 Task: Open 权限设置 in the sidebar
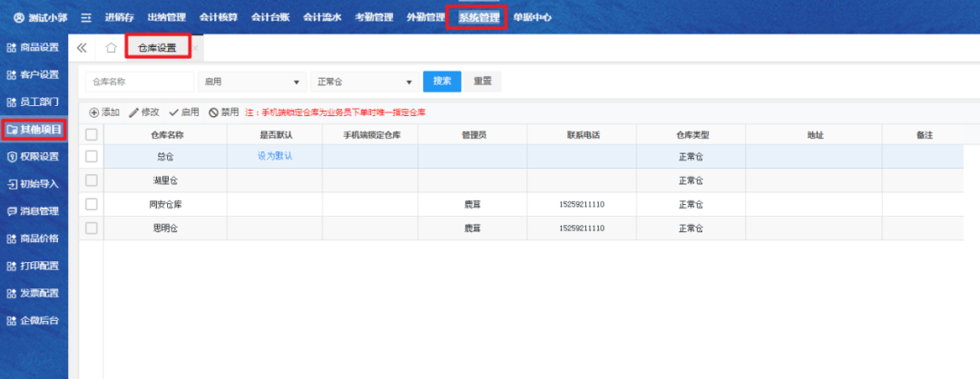34,156
